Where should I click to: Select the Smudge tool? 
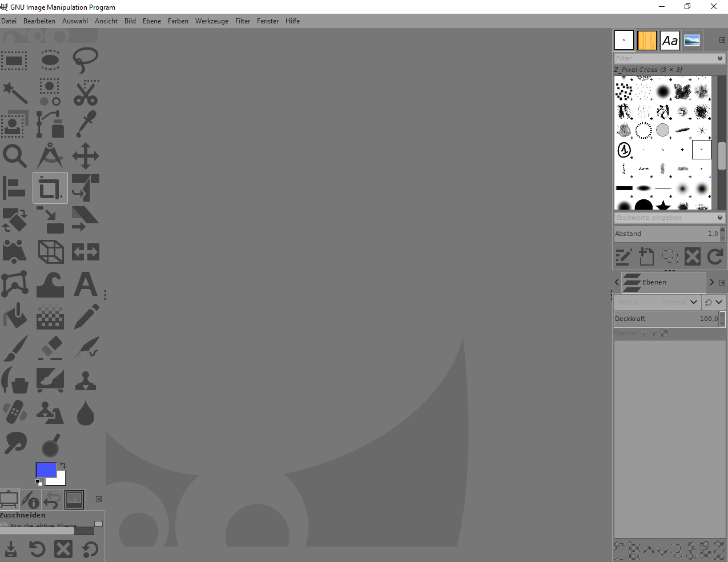tap(14, 444)
